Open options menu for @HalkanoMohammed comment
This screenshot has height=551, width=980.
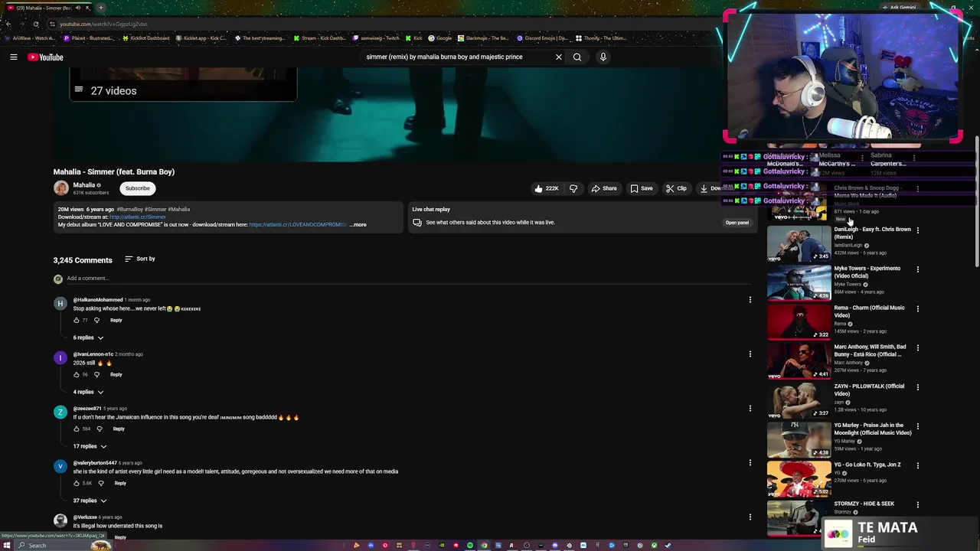coord(750,300)
